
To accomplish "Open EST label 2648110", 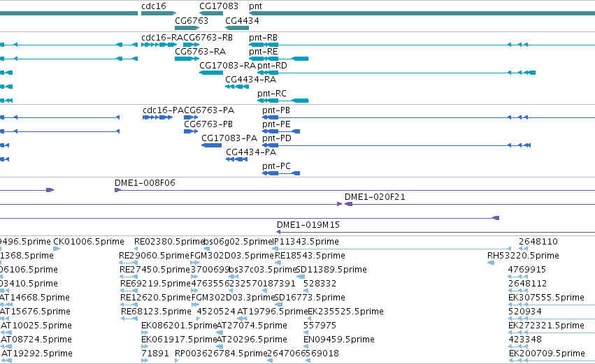I will pos(538,242).
